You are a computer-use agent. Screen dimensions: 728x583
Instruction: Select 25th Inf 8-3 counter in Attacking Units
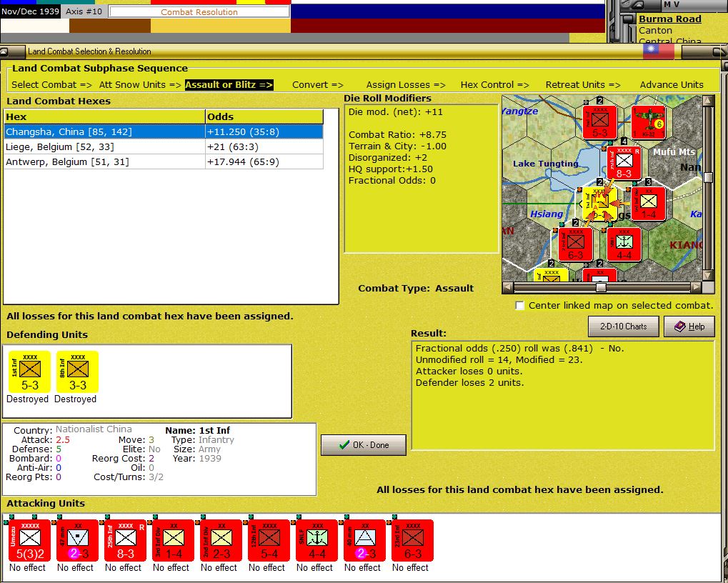(x=125, y=540)
